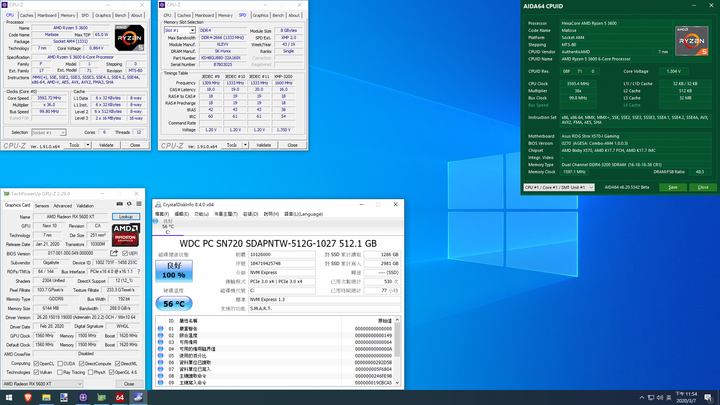Click the CrystalDiskInfo title bar app icon
The width and height of the screenshot is (720, 405).
coord(158,205)
